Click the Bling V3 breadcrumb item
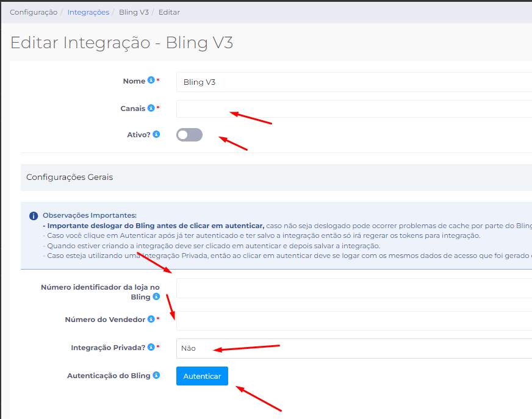This screenshot has height=419, width=532. click(x=134, y=12)
